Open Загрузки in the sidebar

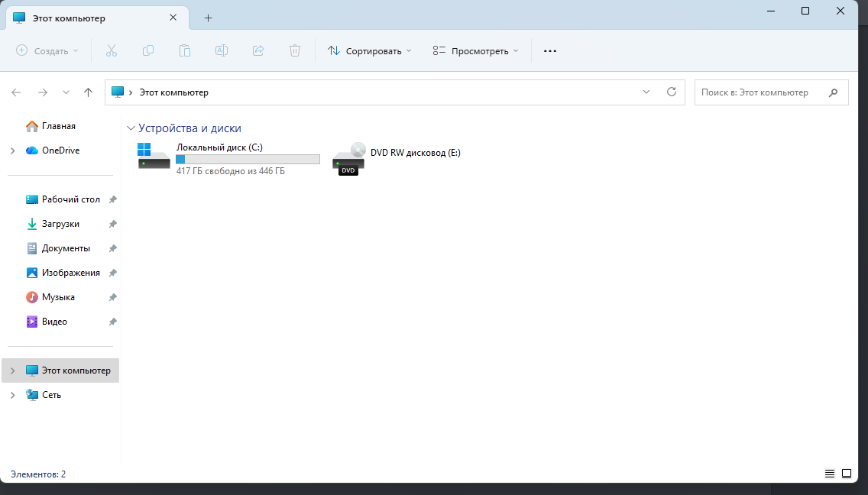pos(53,224)
